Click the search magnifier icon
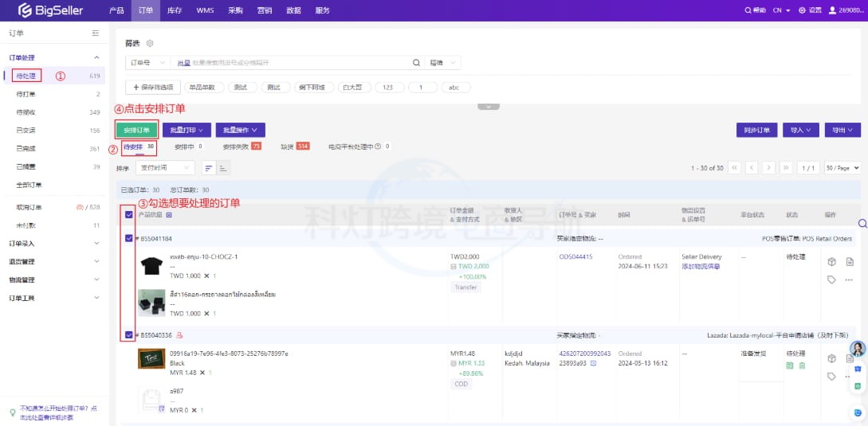Screen dimensions: 868x426 (416, 63)
